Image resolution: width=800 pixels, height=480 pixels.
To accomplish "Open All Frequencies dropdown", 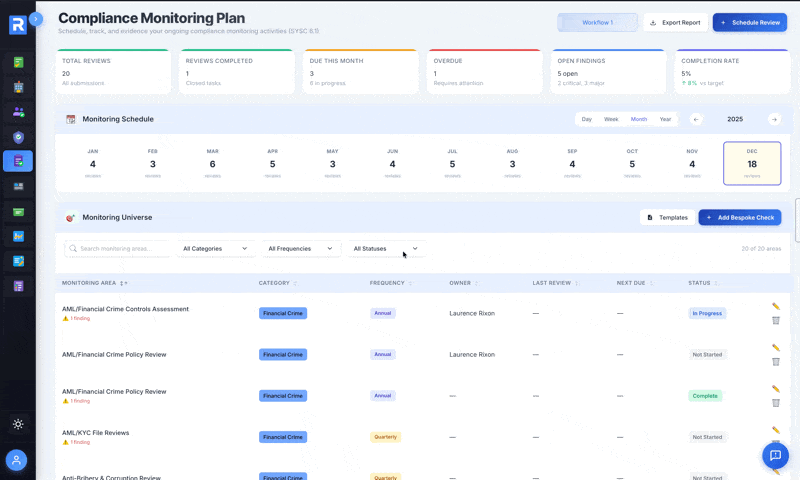I will 301,248.
